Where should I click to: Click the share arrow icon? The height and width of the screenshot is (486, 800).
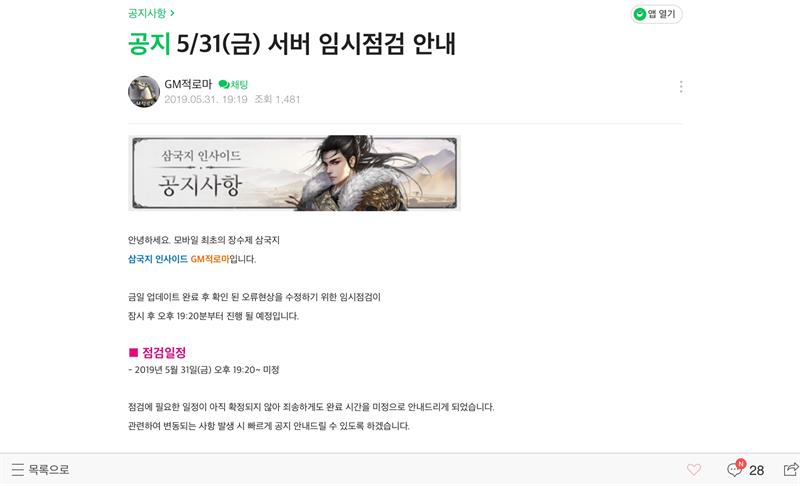coord(791,469)
